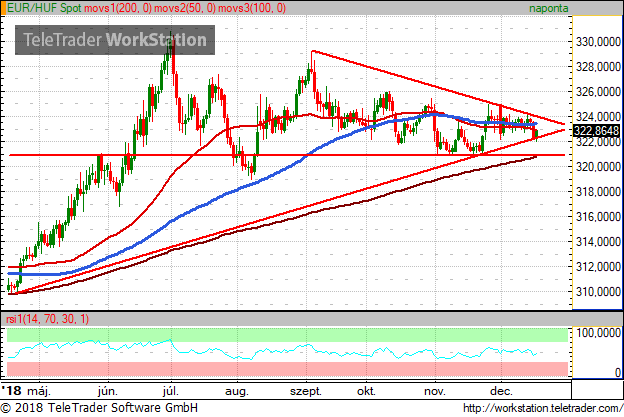Click the 330,0000 price axis label
The image size is (624, 417).
[598, 41]
